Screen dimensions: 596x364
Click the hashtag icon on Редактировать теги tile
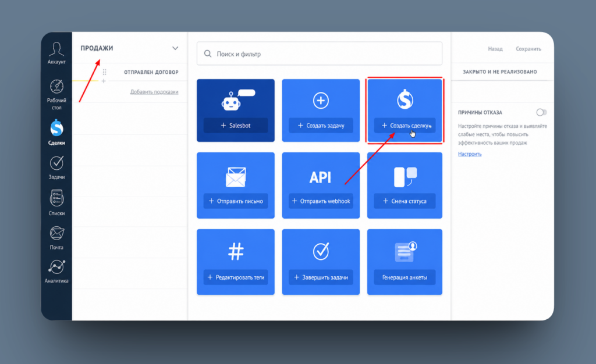[236, 251]
